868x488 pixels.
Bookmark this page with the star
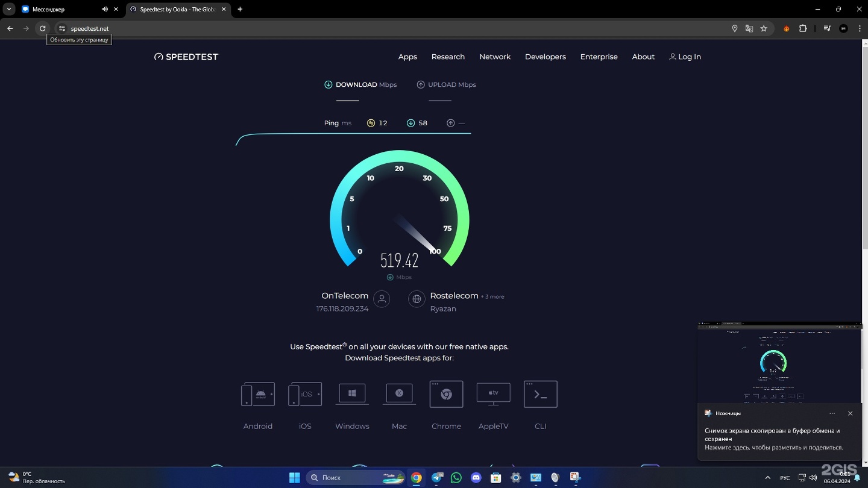point(764,28)
